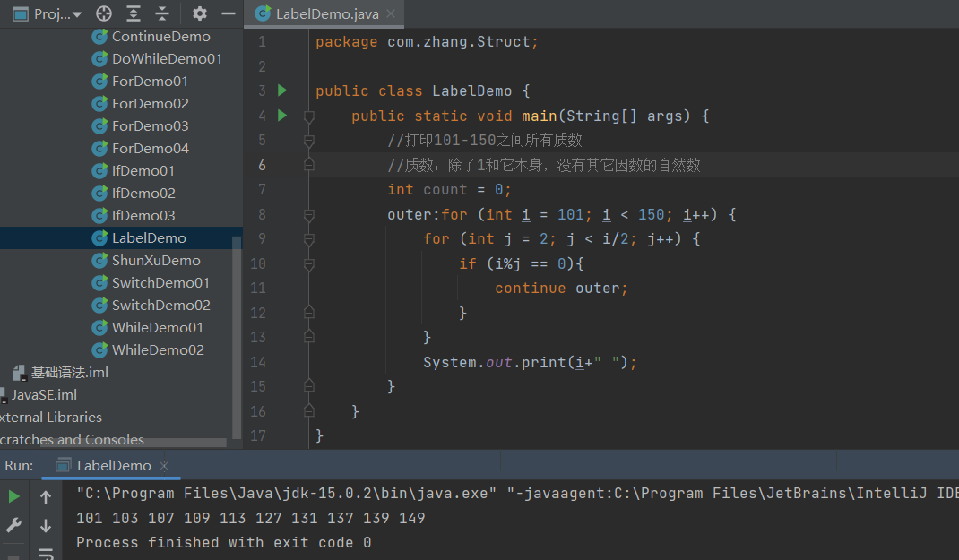The image size is (959, 560).
Task: Collapse outer for loop fold on line 8
Action: 309,214
